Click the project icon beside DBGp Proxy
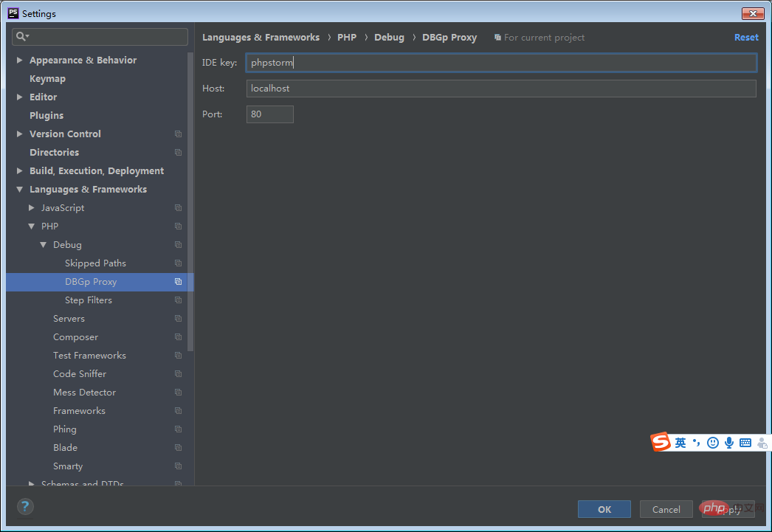 click(178, 282)
